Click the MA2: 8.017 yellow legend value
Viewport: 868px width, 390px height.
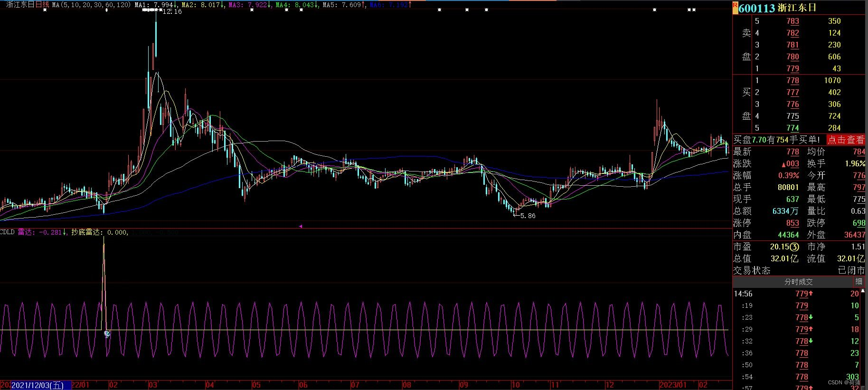203,5
